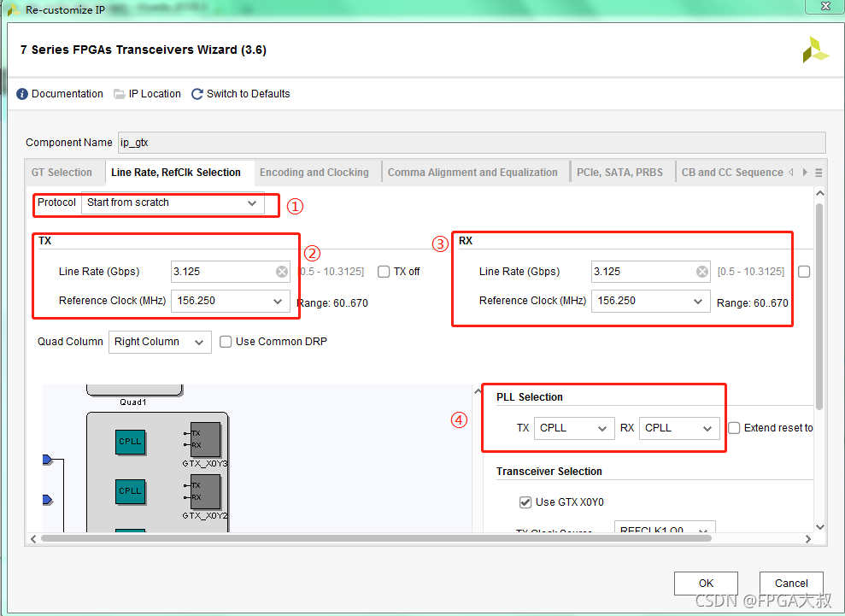Image resolution: width=845 pixels, height=616 pixels.
Task: Click the Quad1 block in diagram
Action: coord(135,390)
